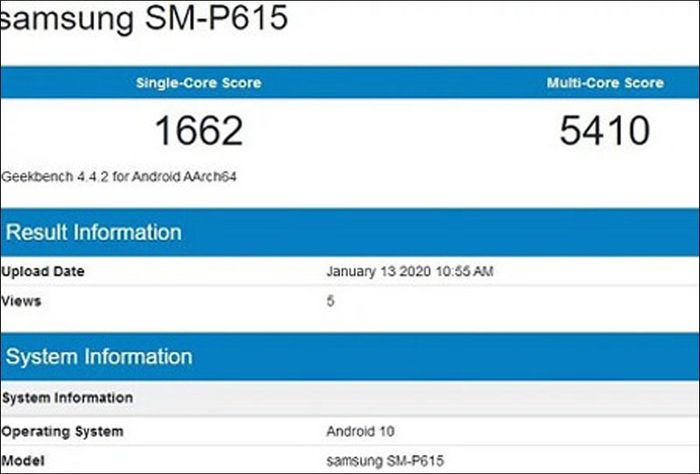Select the 'Model' row label

tap(23, 461)
